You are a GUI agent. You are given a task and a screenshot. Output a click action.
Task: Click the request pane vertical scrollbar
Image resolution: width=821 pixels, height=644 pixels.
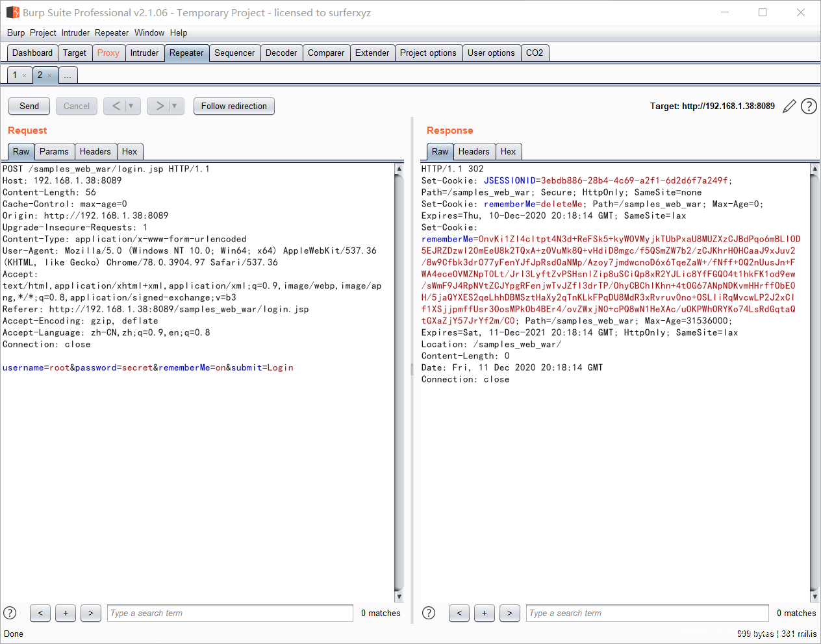tap(399, 383)
